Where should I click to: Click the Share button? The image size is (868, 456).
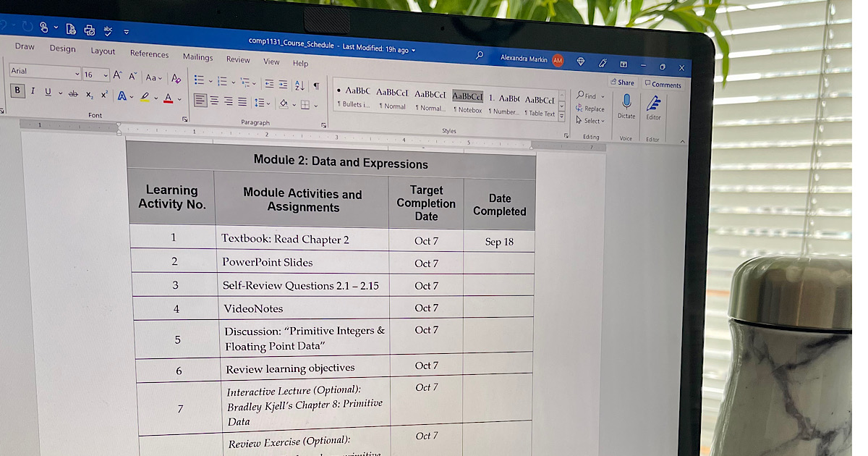(x=622, y=83)
